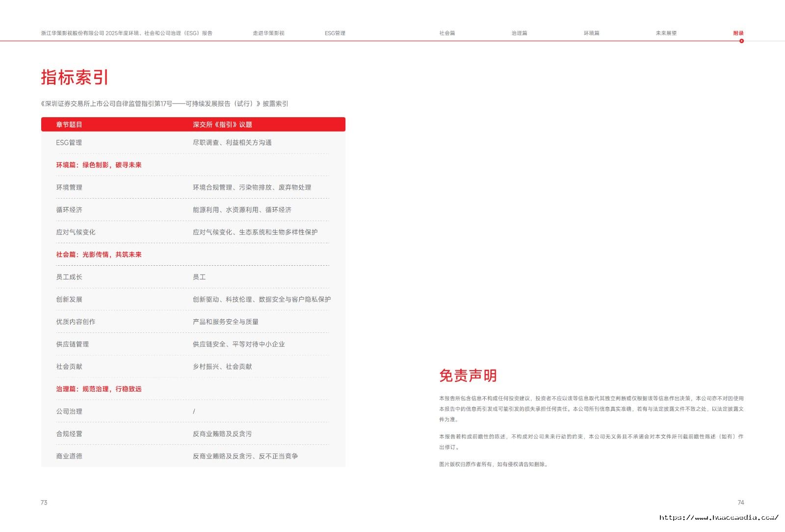785x532 pixels.
Task: Click the 深交所《指引》议题 column header
Action: [222, 125]
